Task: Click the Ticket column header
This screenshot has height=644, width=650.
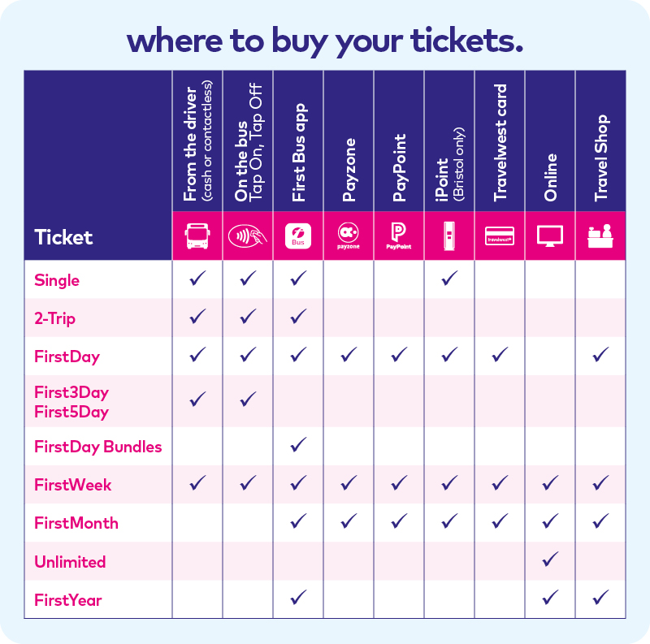Action: coord(63,237)
